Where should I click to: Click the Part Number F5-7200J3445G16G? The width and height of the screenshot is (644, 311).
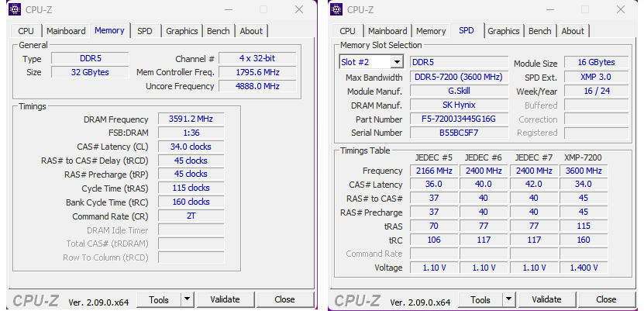click(459, 119)
